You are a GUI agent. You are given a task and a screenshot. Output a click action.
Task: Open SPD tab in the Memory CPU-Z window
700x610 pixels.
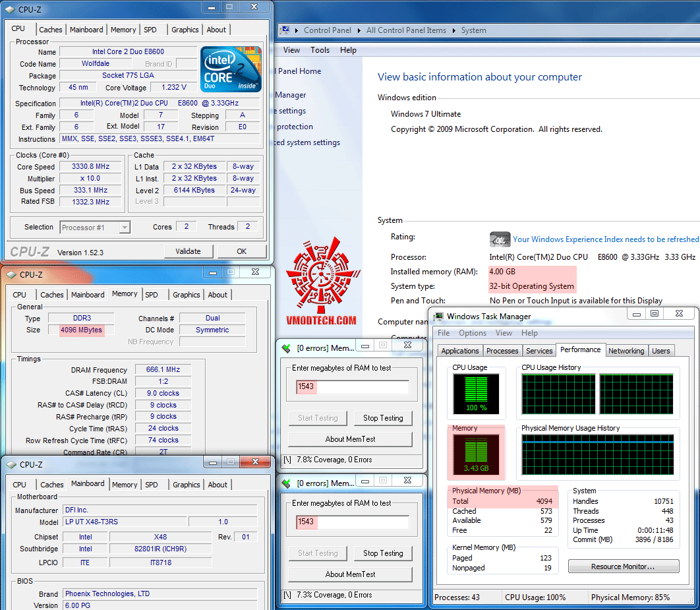click(x=152, y=295)
